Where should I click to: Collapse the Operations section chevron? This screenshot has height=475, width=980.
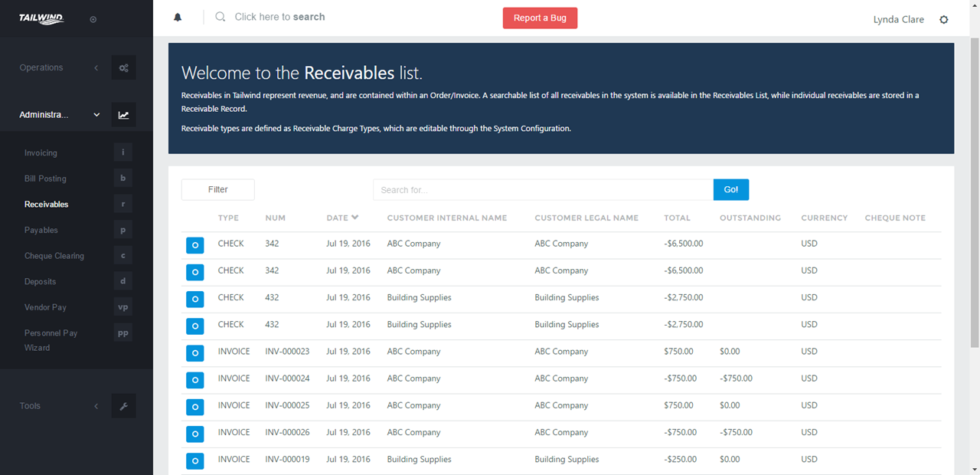[96, 67]
